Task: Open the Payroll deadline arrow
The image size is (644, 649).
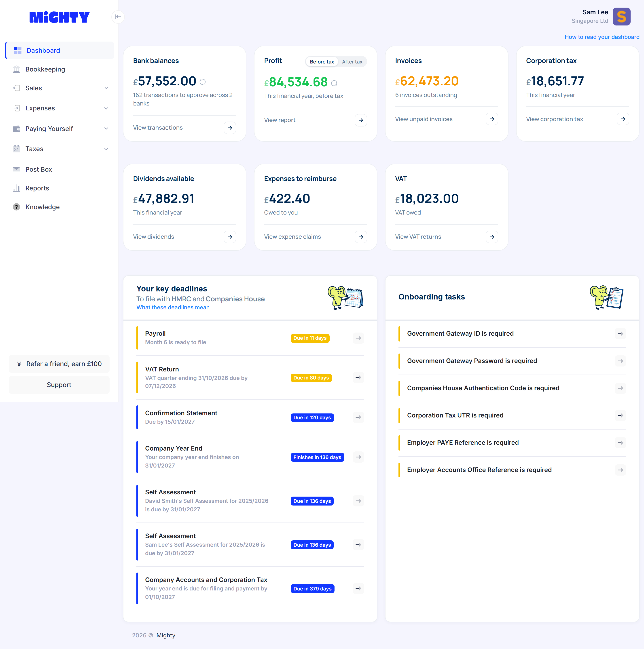Action: 358,338
